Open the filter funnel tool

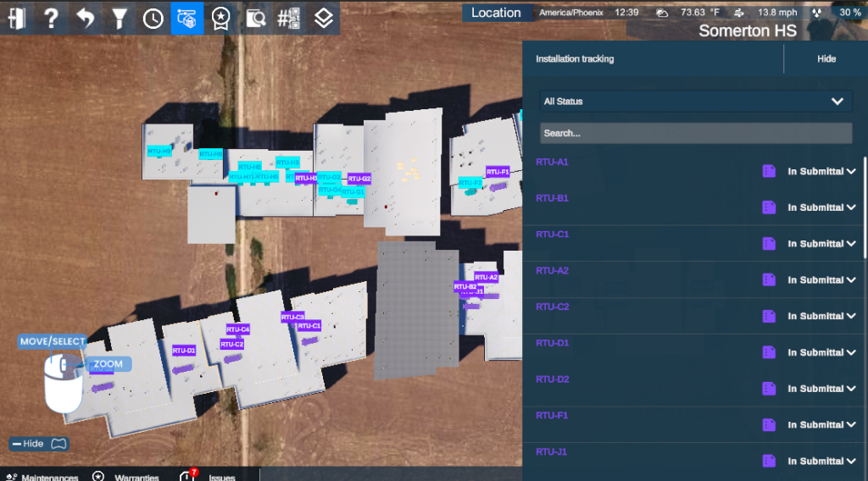[120, 17]
